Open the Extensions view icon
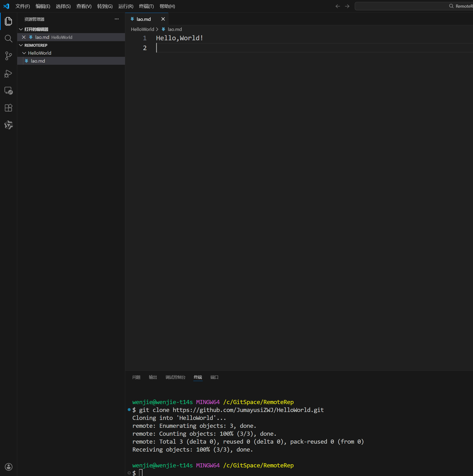The width and height of the screenshot is (473, 476). coord(8,108)
